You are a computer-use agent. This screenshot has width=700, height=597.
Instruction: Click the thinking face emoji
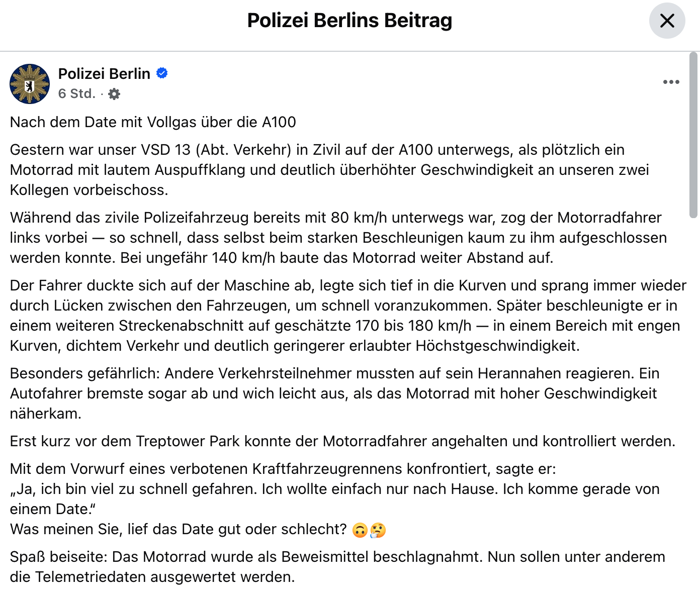(x=378, y=530)
